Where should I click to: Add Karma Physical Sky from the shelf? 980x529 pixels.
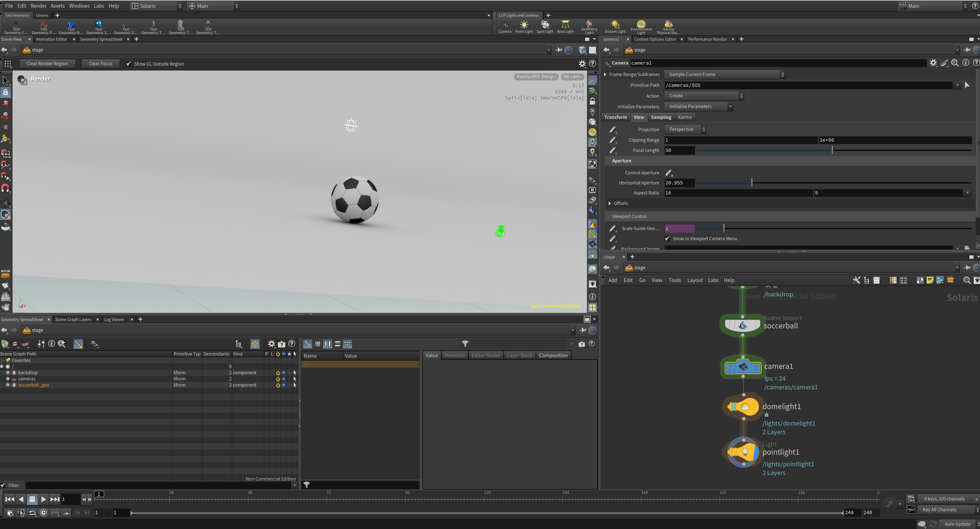668,27
